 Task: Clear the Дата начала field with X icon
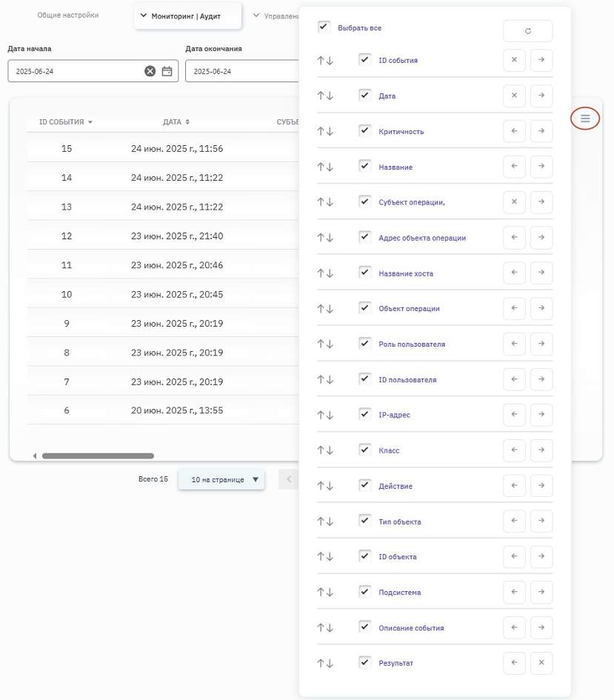[x=150, y=71]
